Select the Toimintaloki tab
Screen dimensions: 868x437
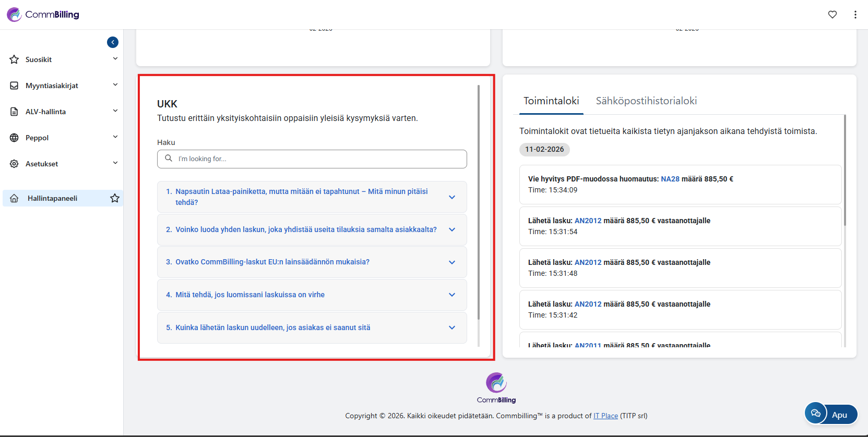pos(551,101)
